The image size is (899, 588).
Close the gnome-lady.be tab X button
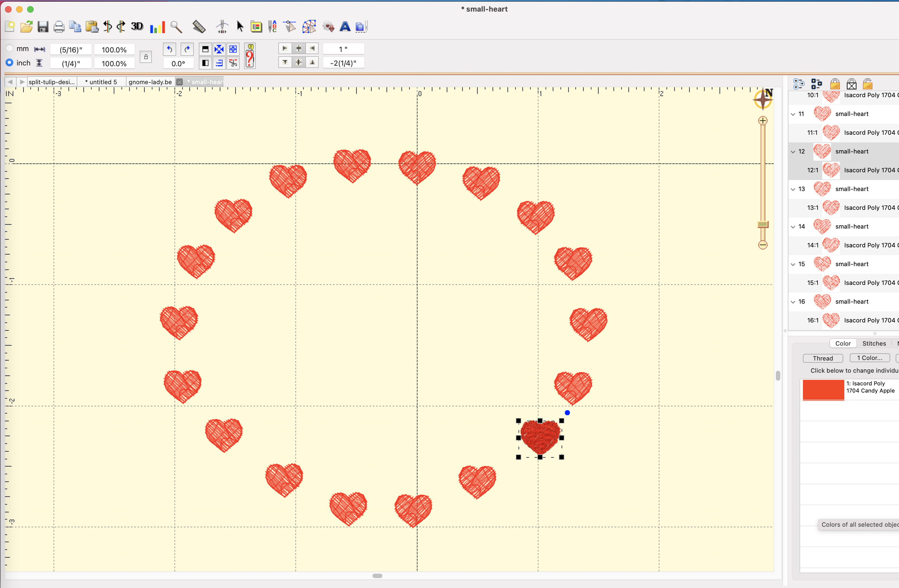(x=180, y=82)
